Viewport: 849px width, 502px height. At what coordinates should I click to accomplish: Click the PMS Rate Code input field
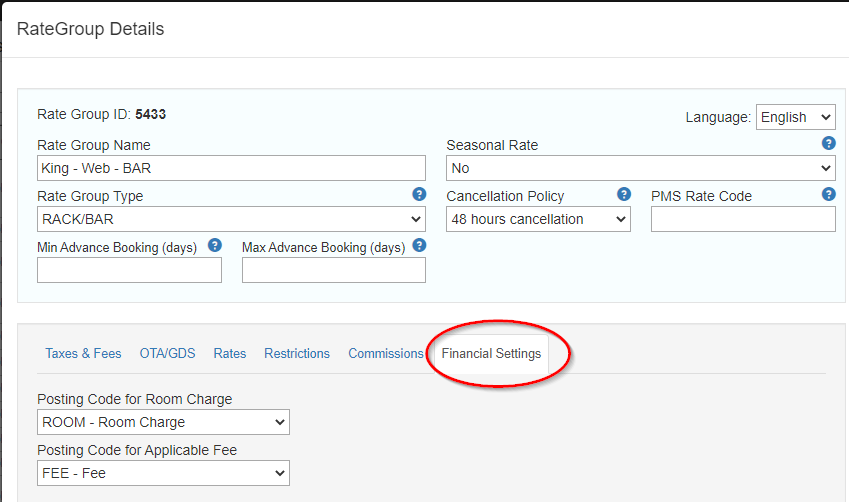pos(743,219)
